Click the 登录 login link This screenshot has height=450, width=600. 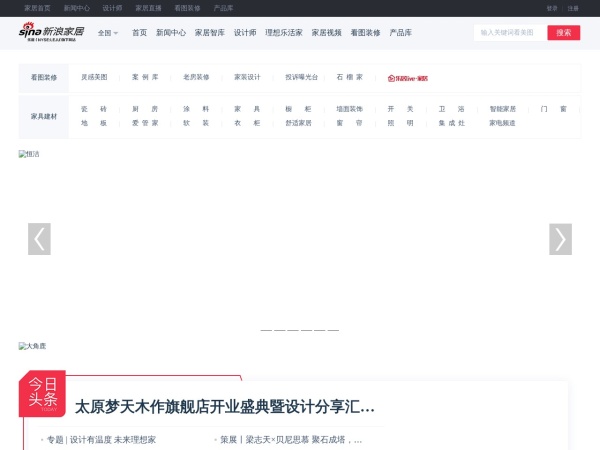point(553,7)
